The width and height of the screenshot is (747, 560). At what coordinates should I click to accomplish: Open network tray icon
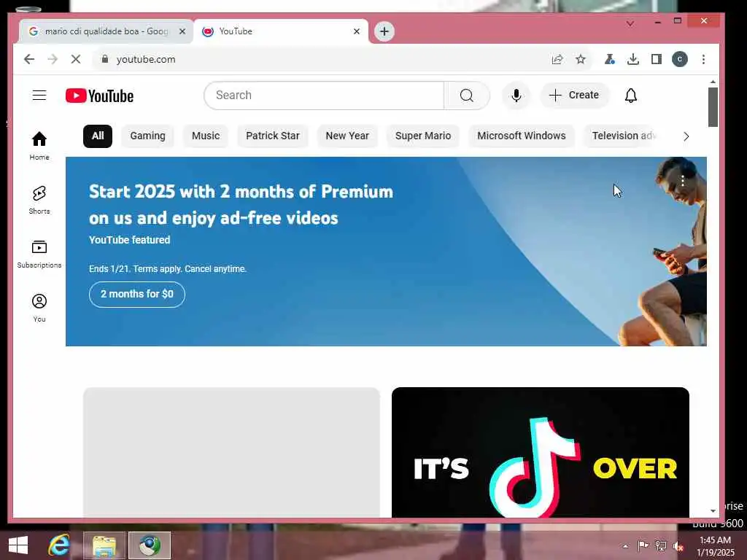pos(661,546)
